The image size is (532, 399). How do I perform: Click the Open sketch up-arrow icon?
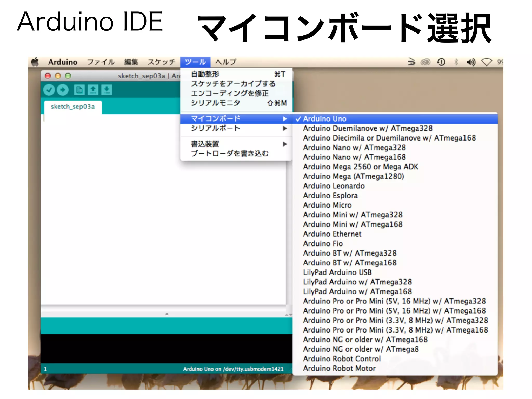pos(93,90)
